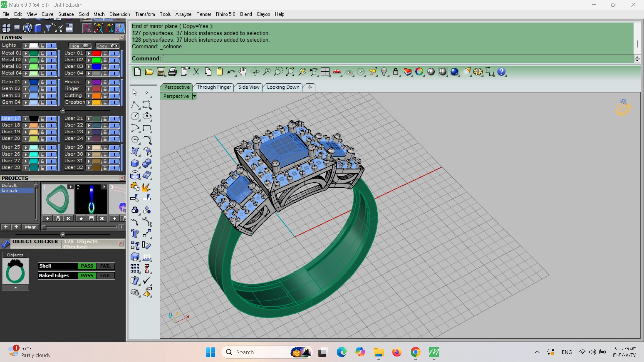Toggle lock on User 01 layer

[x=105, y=53]
